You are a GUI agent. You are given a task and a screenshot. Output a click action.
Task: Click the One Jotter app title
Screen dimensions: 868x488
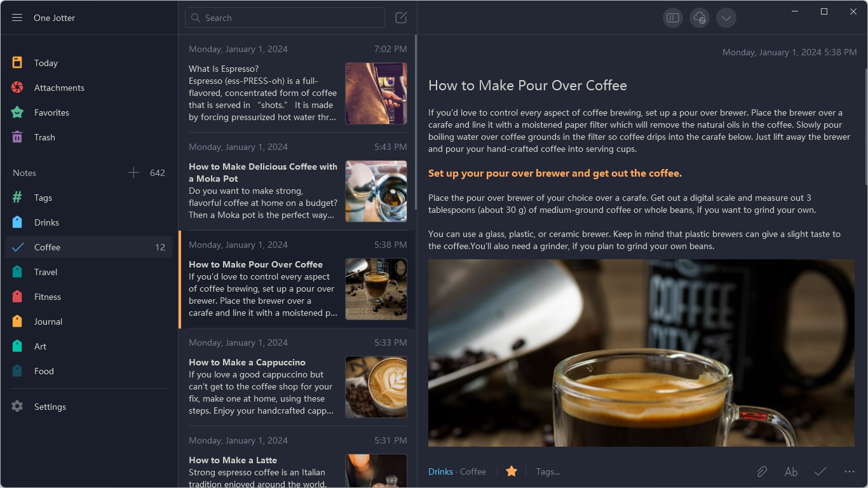[54, 18]
